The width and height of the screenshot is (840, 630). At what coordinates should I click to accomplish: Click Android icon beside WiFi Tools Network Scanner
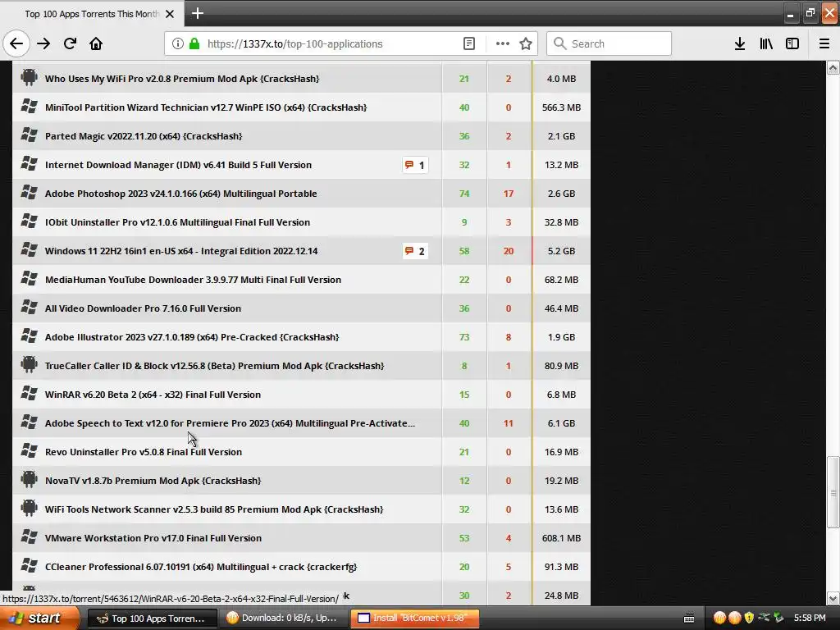click(x=29, y=509)
